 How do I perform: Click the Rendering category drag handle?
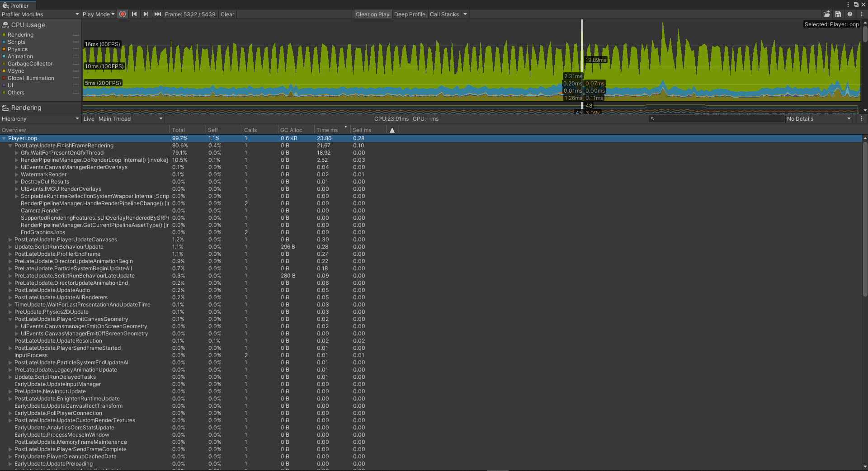pos(76,35)
